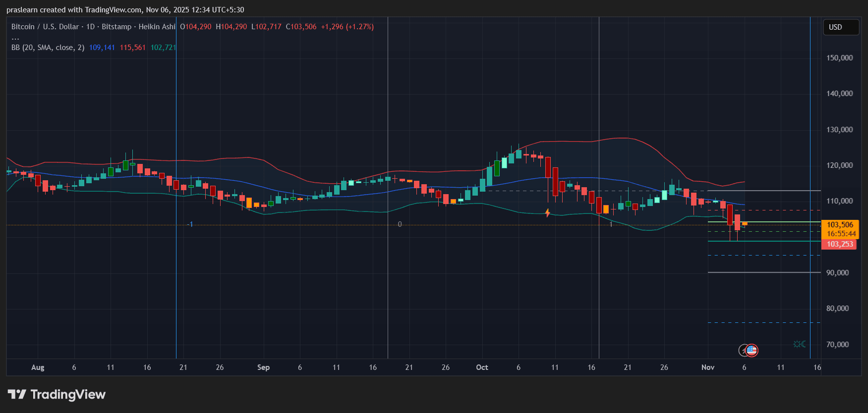Open the USD currency selector
Viewport: 868px width, 413px height.
click(840, 27)
